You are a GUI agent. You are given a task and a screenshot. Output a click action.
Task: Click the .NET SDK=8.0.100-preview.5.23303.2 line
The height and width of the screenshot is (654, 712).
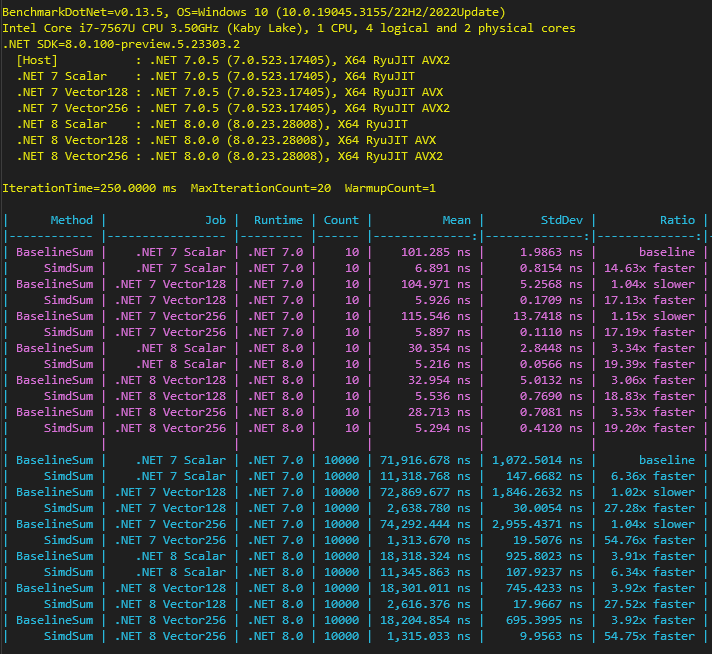pos(121,44)
